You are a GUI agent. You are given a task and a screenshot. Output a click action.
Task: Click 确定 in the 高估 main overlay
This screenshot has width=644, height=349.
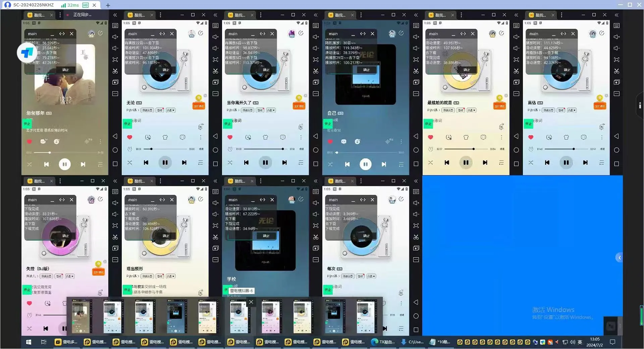(567, 70)
